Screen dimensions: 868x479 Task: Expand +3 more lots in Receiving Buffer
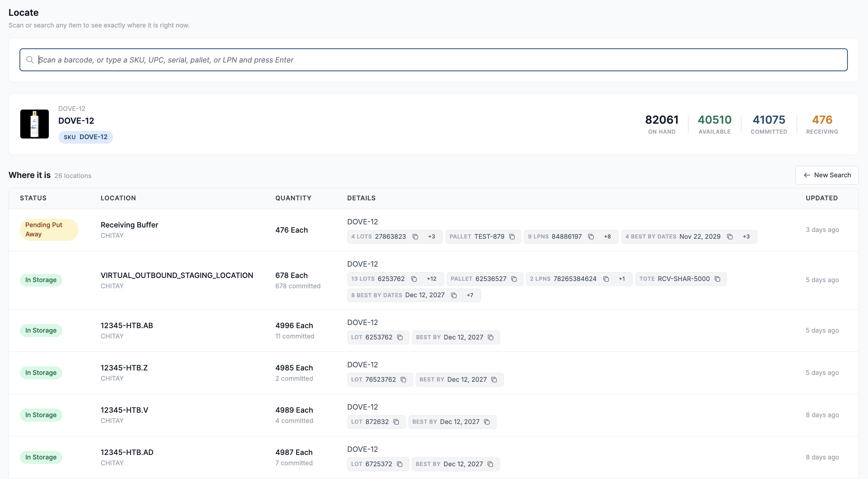tap(432, 237)
